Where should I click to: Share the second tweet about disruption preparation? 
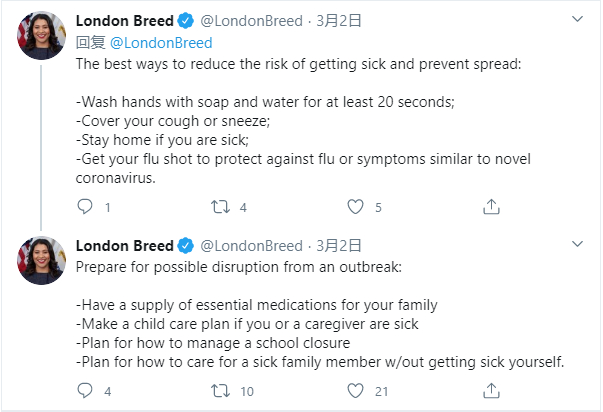click(x=491, y=391)
